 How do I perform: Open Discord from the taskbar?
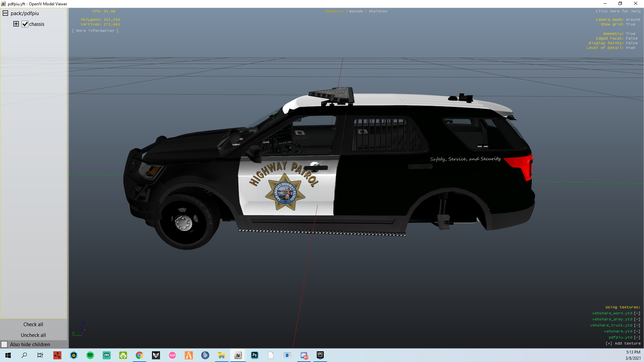(304, 355)
